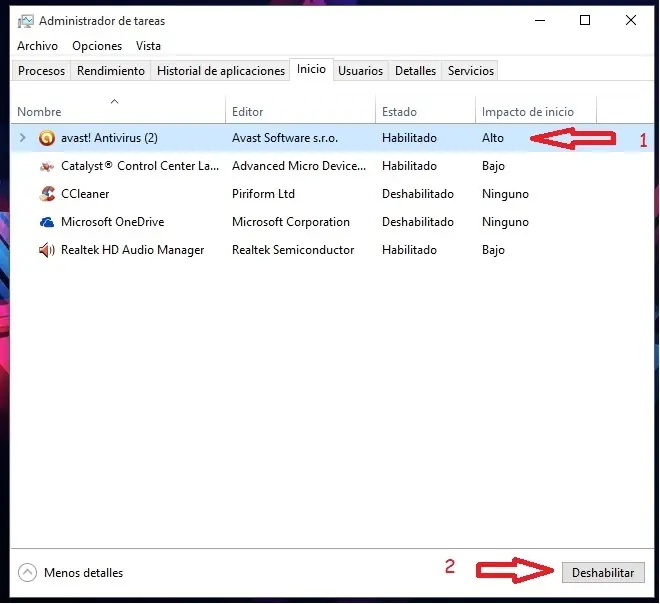Go to the Detalles tab
The width and height of the screenshot is (660, 604).
pyautogui.click(x=415, y=71)
